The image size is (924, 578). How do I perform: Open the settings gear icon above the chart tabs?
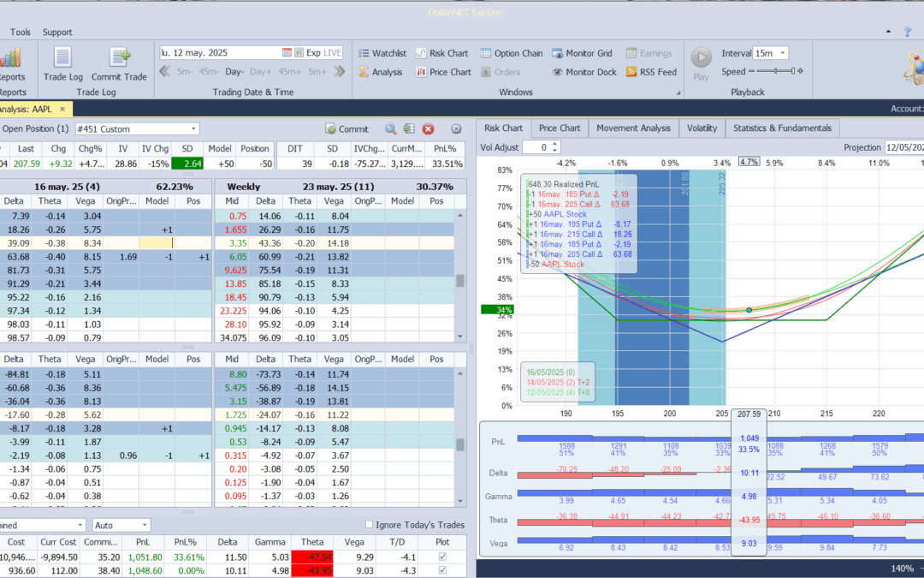coord(456,128)
